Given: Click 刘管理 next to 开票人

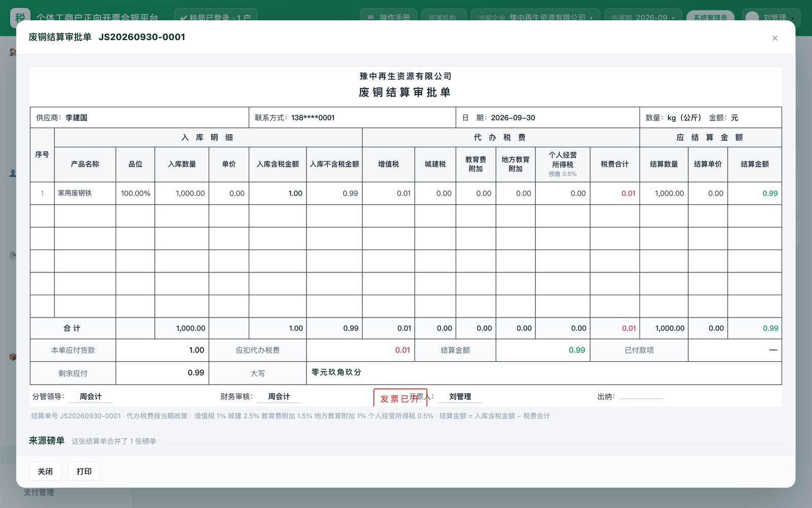Looking at the screenshot, I should [x=460, y=397].
